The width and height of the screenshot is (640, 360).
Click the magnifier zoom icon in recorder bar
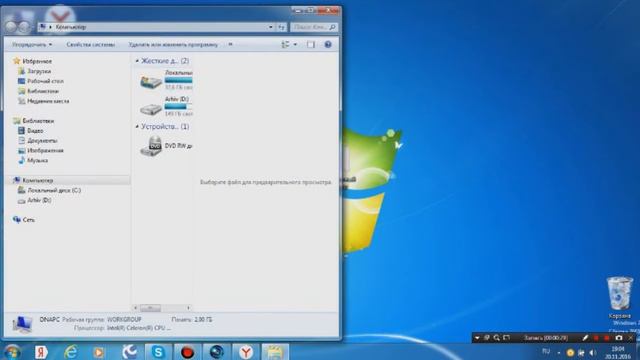click(496, 338)
